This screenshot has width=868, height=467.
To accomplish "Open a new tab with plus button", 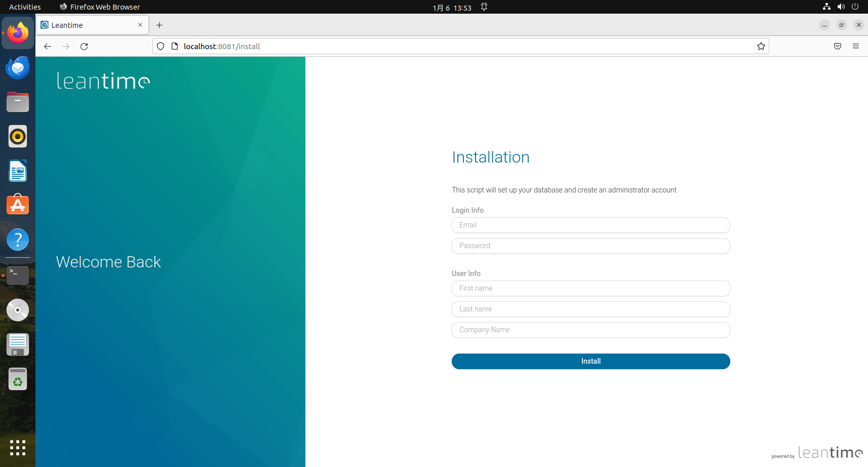I will click(160, 25).
